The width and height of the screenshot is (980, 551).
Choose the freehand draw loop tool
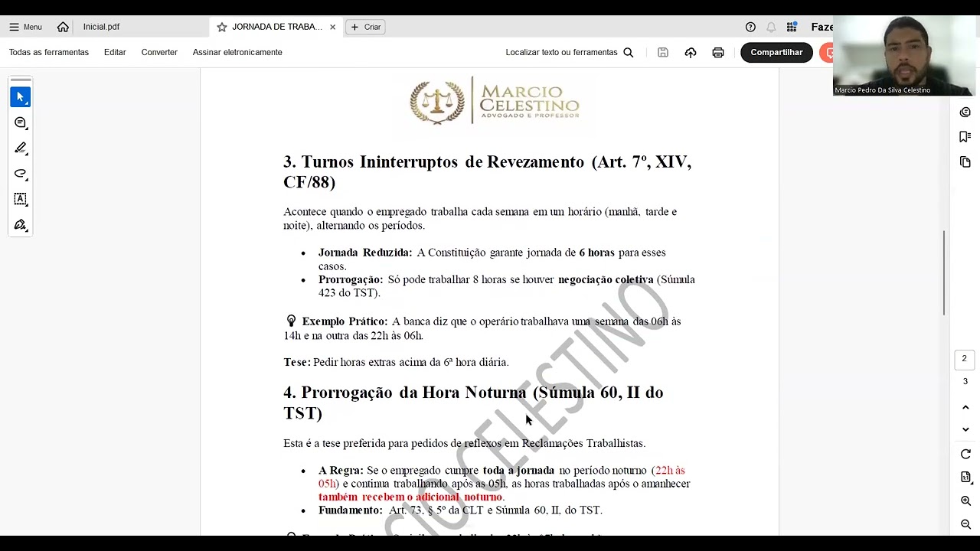pyautogui.click(x=21, y=174)
